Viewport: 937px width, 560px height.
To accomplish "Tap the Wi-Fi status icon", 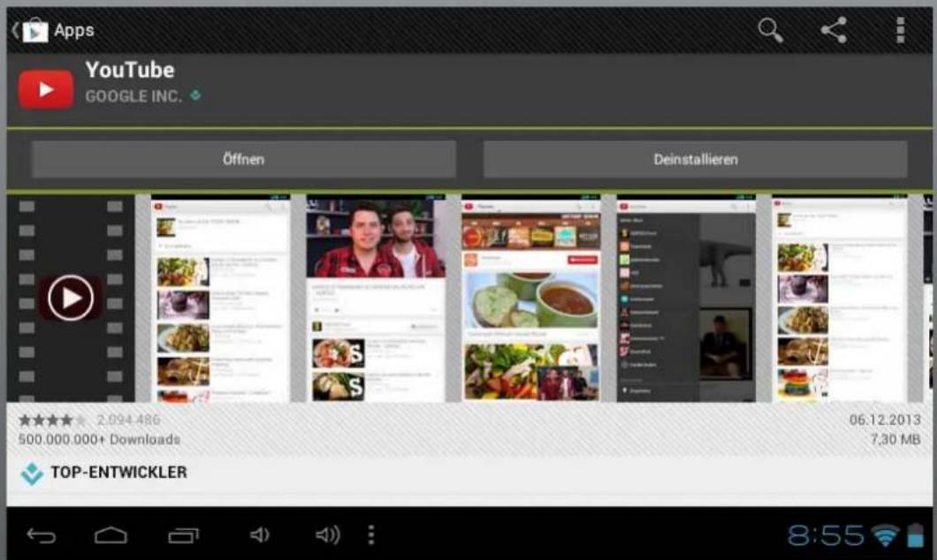I will [885, 535].
